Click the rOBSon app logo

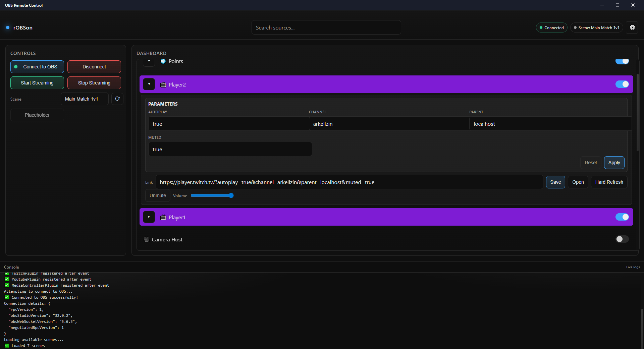point(19,27)
